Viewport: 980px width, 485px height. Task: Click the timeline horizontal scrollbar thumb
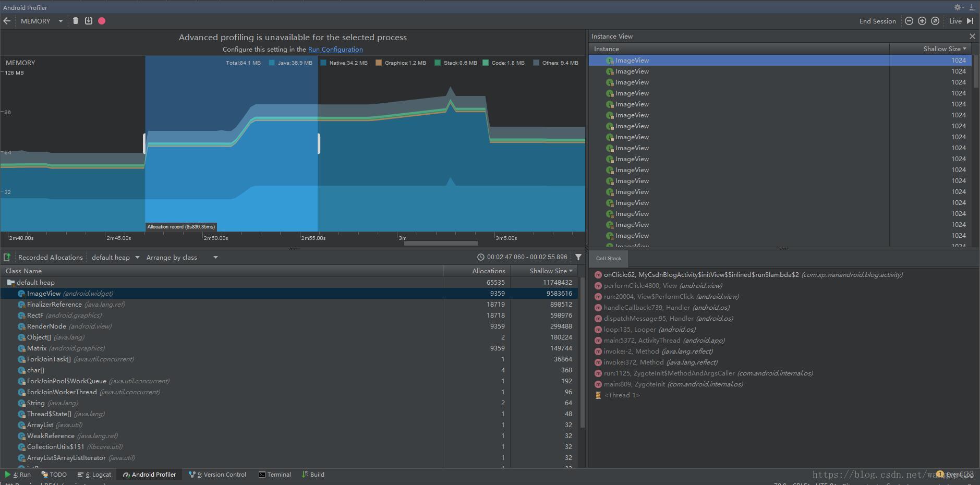(441, 243)
